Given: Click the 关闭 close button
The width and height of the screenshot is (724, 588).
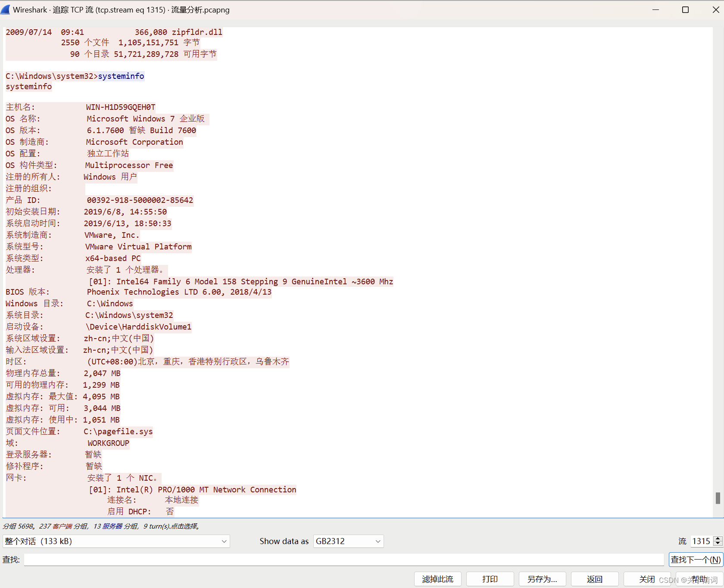Looking at the screenshot, I should coord(647,579).
